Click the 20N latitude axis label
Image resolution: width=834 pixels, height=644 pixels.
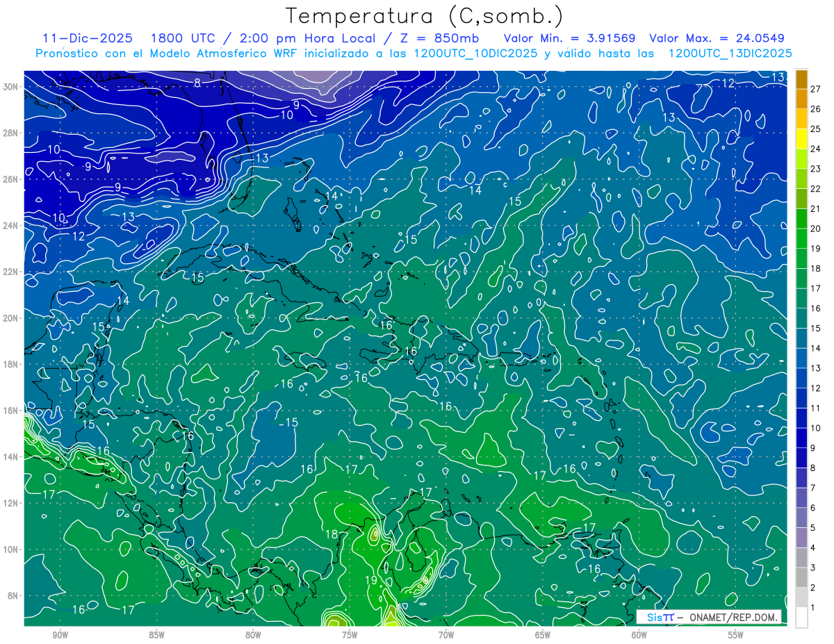click(x=12, y=318)
